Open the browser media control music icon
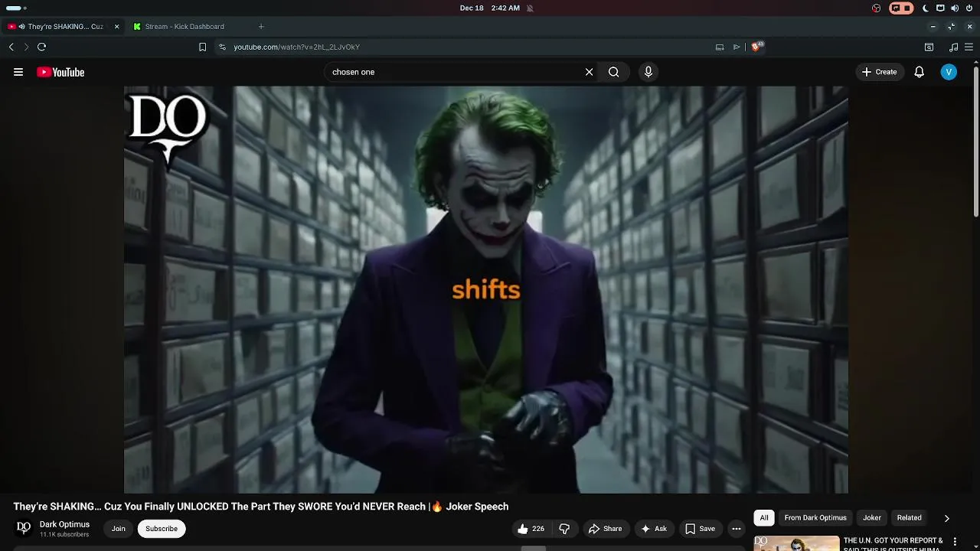 953,47
